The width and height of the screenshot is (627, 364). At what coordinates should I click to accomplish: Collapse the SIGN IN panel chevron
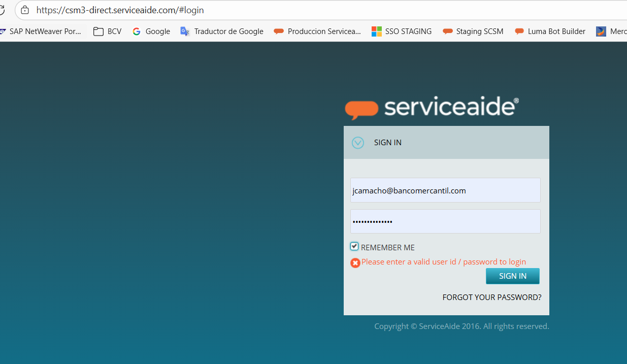coord(358,143)
